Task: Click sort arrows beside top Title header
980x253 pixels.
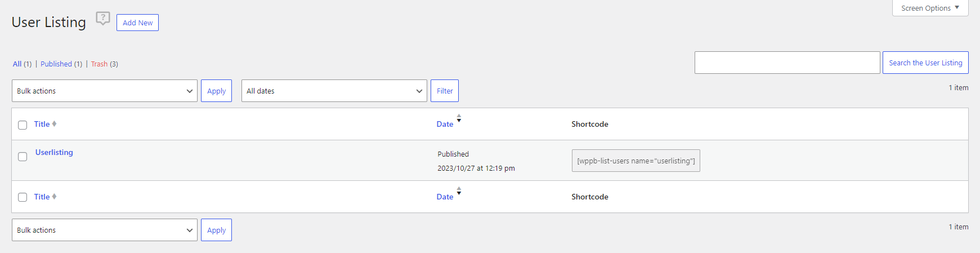Action: (x=54, y=124)
